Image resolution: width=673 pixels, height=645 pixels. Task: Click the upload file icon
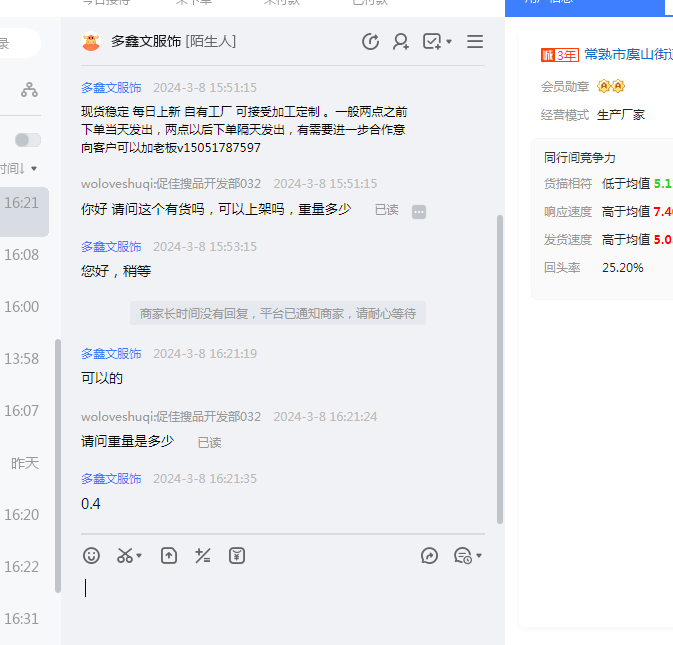(x=169, y=556)
